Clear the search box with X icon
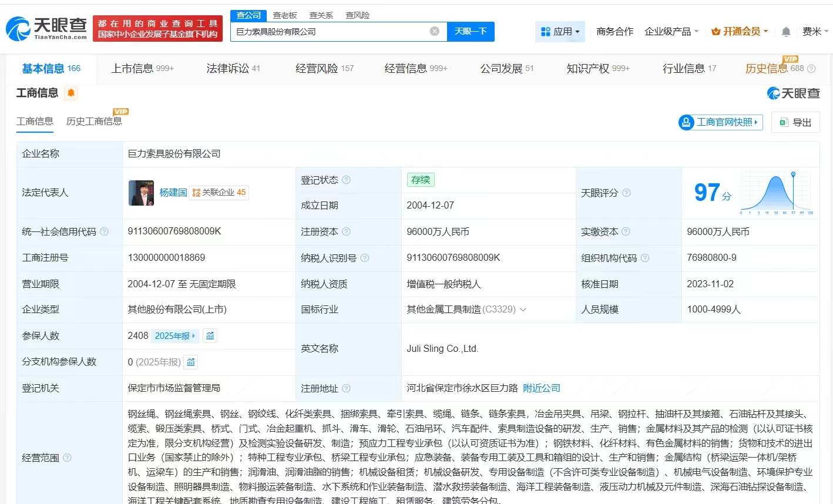 (x=435, y=31)
